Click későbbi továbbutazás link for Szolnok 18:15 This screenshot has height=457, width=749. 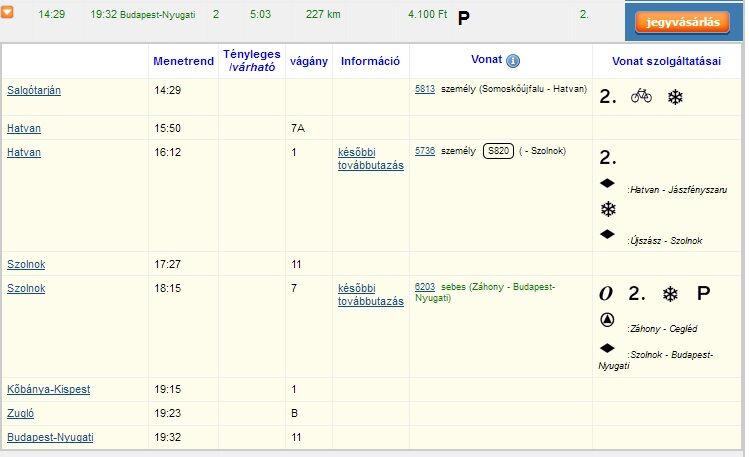371,294
